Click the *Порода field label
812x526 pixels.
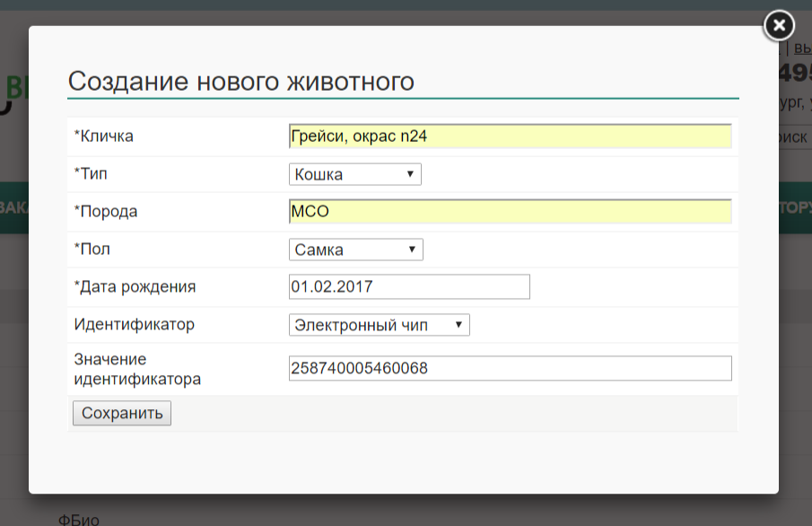click(106, 212)
